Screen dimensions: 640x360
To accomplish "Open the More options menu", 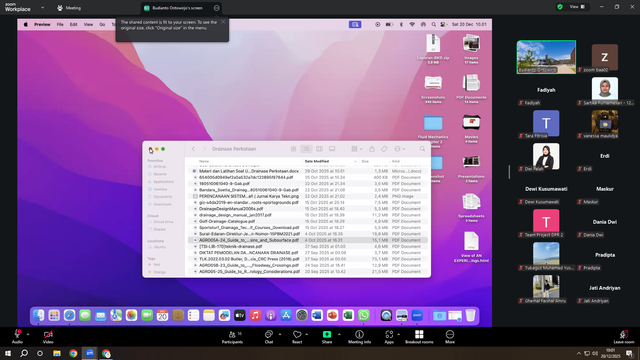I will pyautogui.click(x=450, y=336).
